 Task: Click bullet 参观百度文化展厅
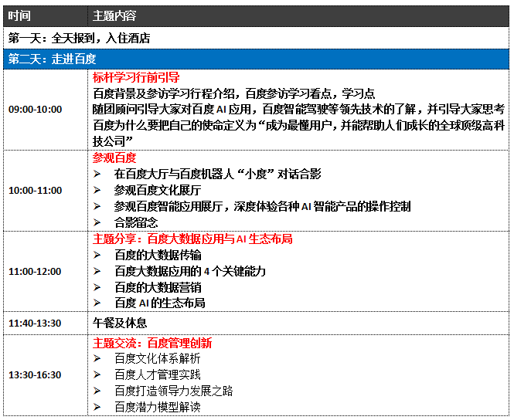tap(158, 190)
